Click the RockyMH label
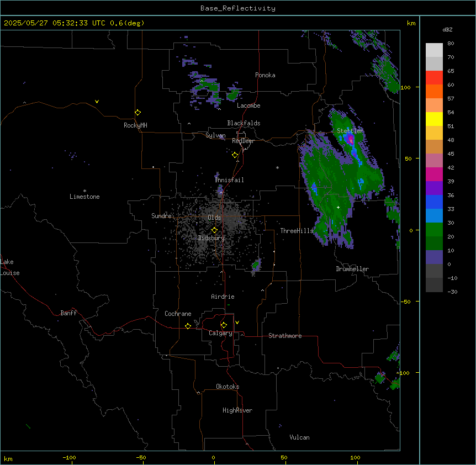The height and width of the screenshot is (465, 476). [135, 125]
